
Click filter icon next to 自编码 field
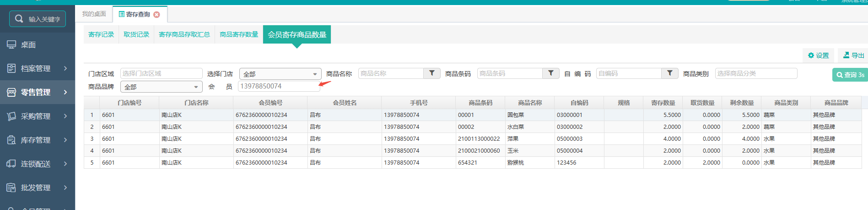tap(669, 73)
